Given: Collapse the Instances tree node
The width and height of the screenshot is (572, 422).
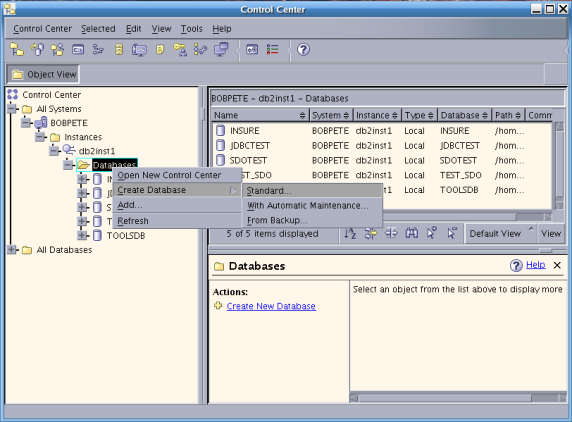Looking at the screenshot, I should pyautogui.click(x=40, y=137).
